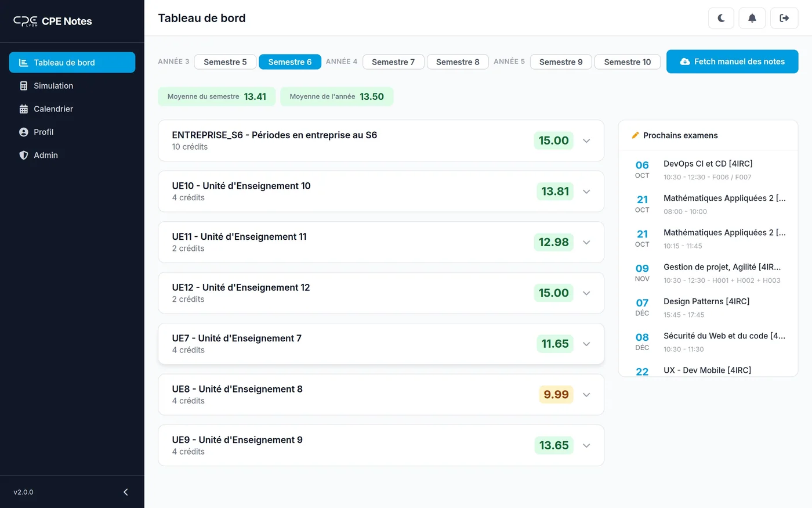Screen dimensions: 812x508
Task: Expand the UE9 chevron
Action: point(586,446)
